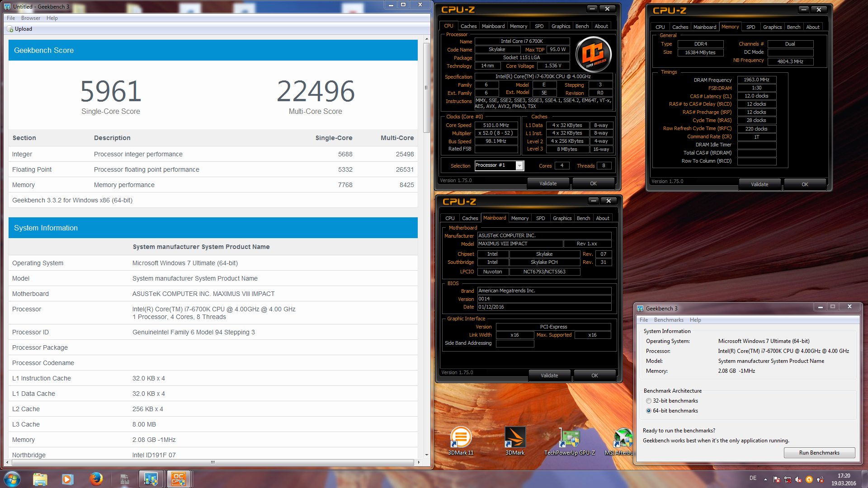Click the DRAM Frequency 1963.0 MHz field
The width and height of the screenshot is (868, 488).
[x=756, y=80]
